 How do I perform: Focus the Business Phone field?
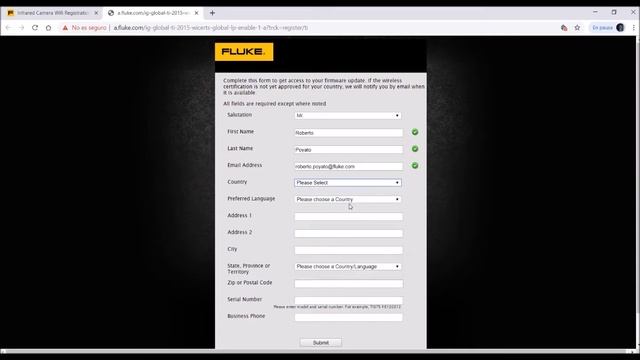click(349, 317)
